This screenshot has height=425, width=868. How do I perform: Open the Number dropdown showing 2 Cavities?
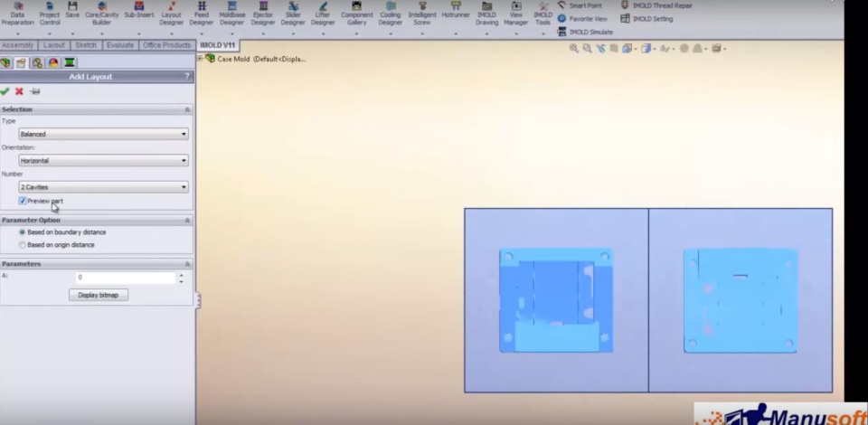103,187
